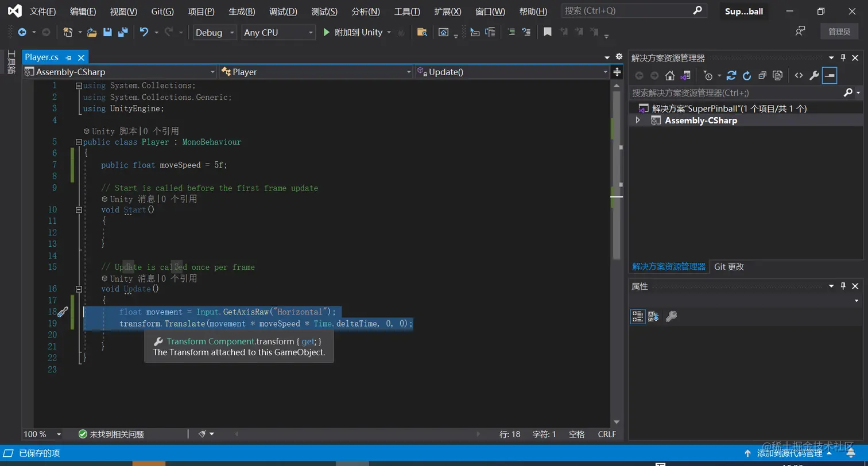The image size is (868, 466).
Task: Click screwdriver quick actions icon at line 18
Action: point(63,312)
